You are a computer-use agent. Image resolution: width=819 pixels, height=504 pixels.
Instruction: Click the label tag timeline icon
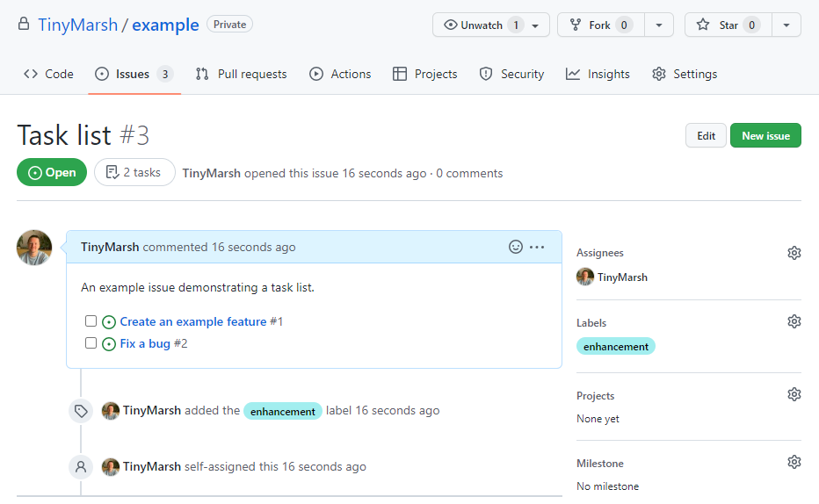pos(81,411)
